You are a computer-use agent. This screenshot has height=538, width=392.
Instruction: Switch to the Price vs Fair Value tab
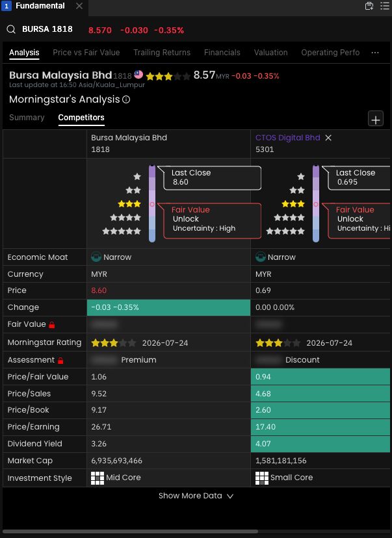point(86,53)
